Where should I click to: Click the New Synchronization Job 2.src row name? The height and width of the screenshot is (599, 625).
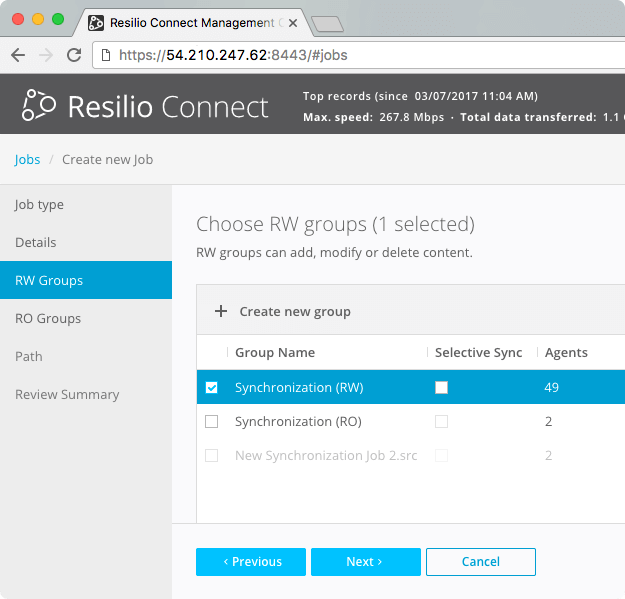click(x=326, y=455)
